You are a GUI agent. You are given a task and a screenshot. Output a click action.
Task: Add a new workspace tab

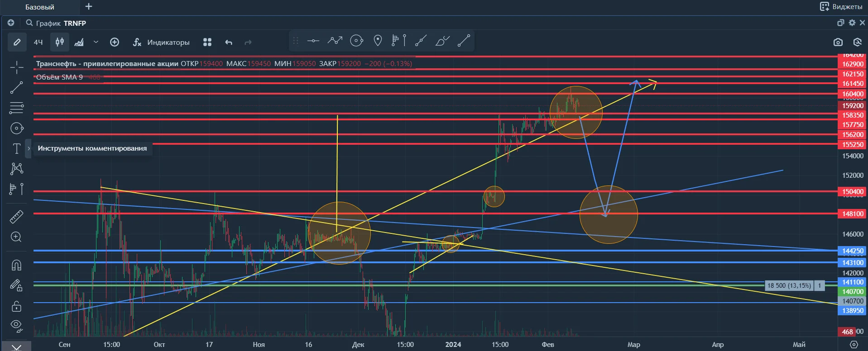89,6
